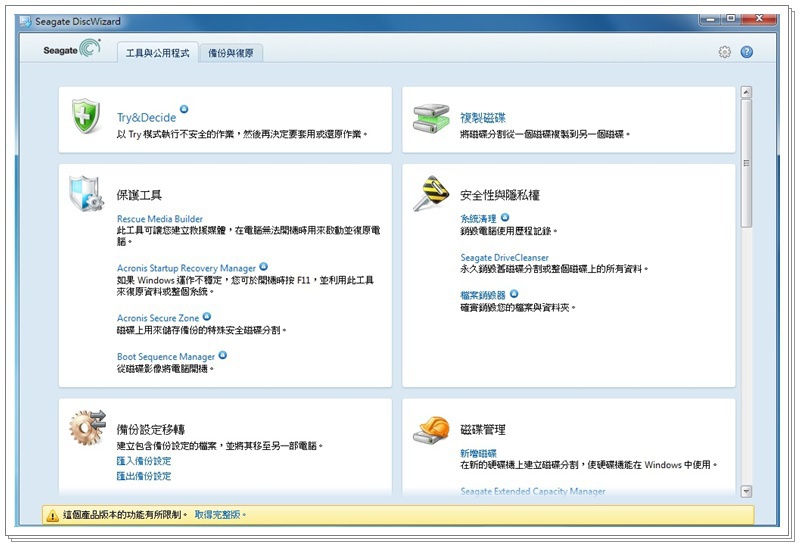Image resolution: width=800 pixels, height=547 pixels.
Task: Click the warning triangle in yellow bar
Action: pyautogui.click(x=53, y=516)
